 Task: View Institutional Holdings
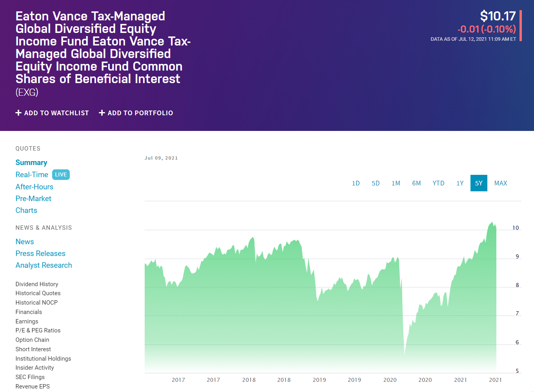[43, 359]
